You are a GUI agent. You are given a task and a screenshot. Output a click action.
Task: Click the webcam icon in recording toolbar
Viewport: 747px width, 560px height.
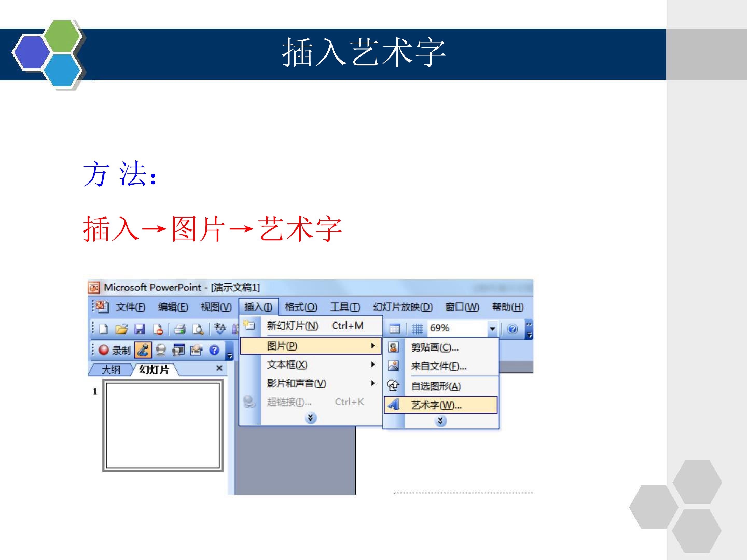click(161, 350)
